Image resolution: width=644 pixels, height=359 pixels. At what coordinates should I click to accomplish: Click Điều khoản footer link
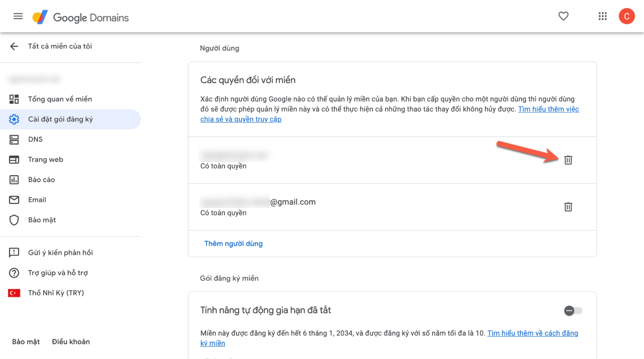click(71, 342)
